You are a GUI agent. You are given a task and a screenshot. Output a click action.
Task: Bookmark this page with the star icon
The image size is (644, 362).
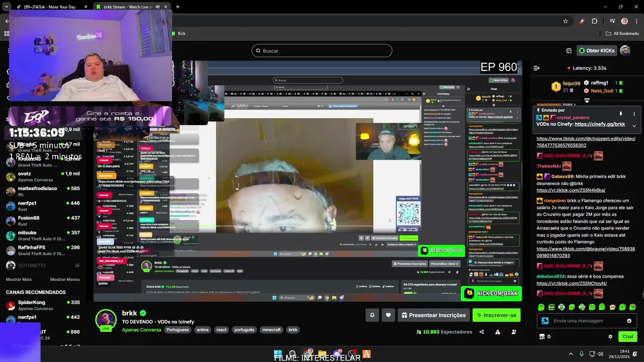tap(566, 21)
